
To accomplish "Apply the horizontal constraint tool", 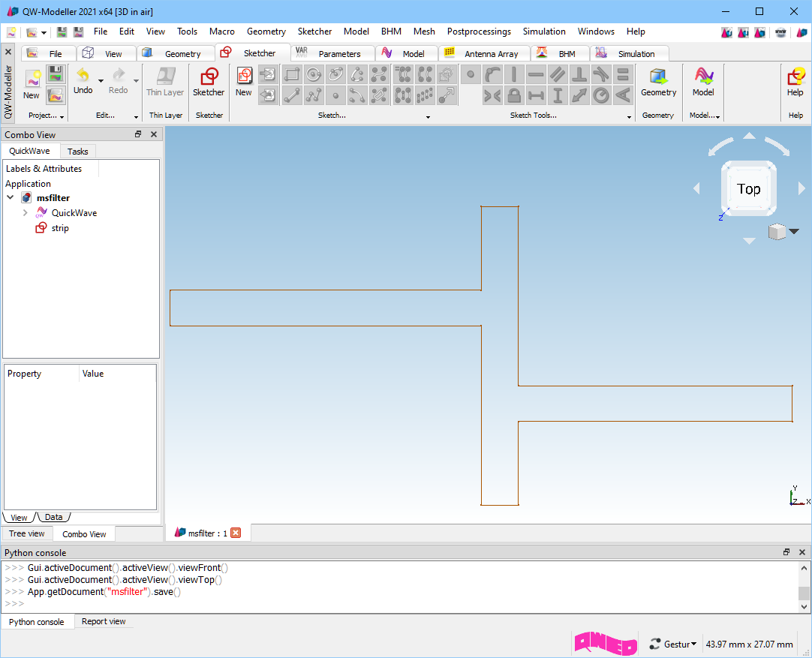I will pos(536,74).
